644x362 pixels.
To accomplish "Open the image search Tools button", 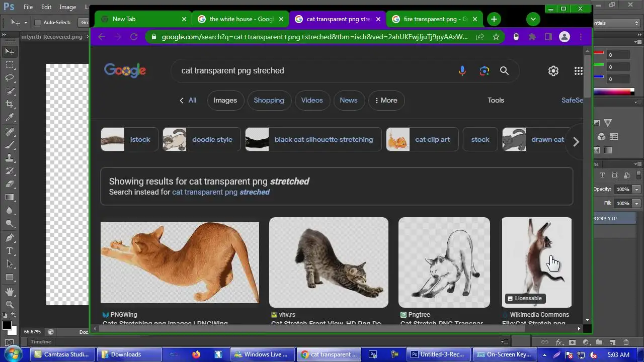I will pyautogui.click(x=496, y=101).
